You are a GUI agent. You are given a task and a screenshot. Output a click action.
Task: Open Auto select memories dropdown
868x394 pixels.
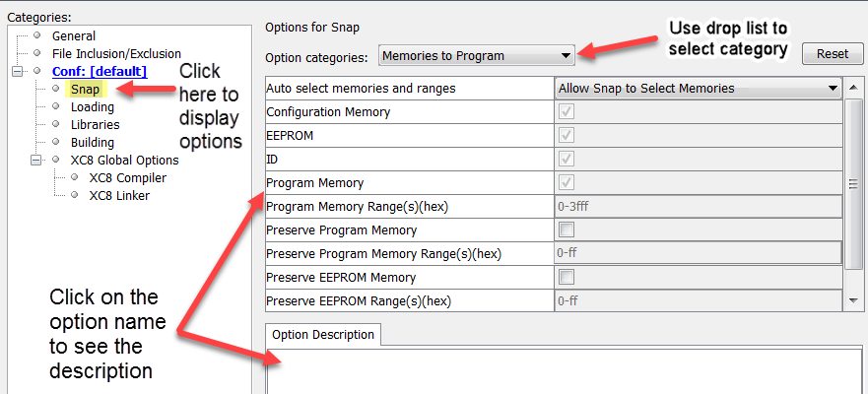[x=697, y=89]
